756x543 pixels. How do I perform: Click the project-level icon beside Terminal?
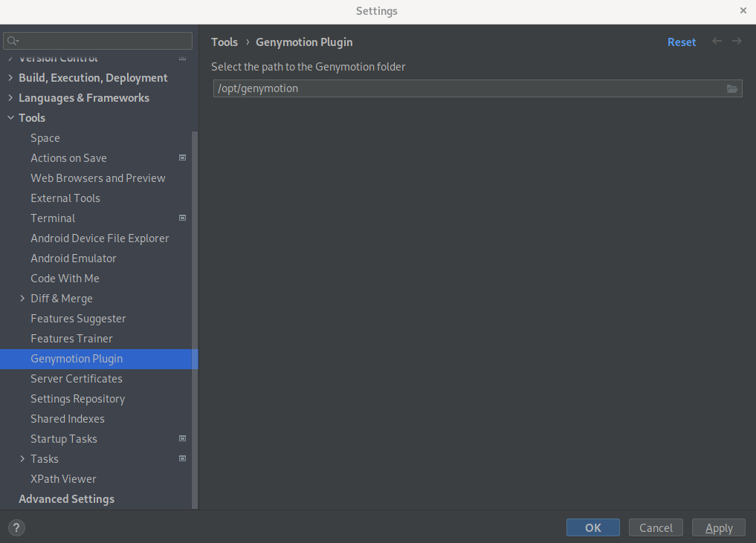pos(182,218)
